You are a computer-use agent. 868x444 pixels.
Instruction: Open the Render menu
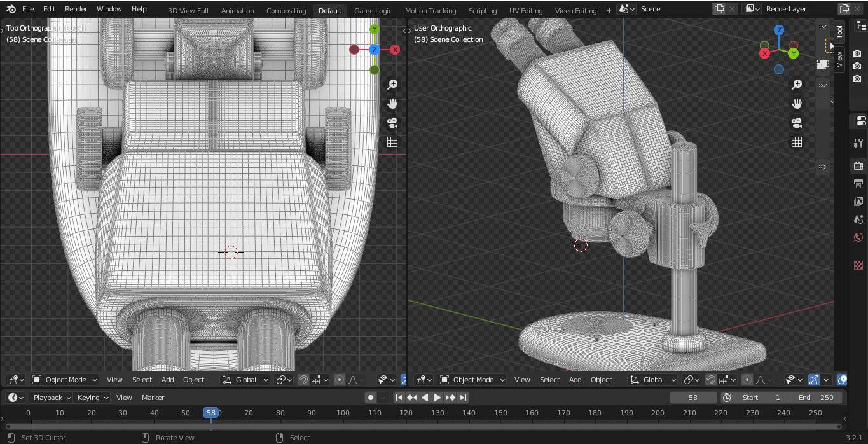pos(76,9)
